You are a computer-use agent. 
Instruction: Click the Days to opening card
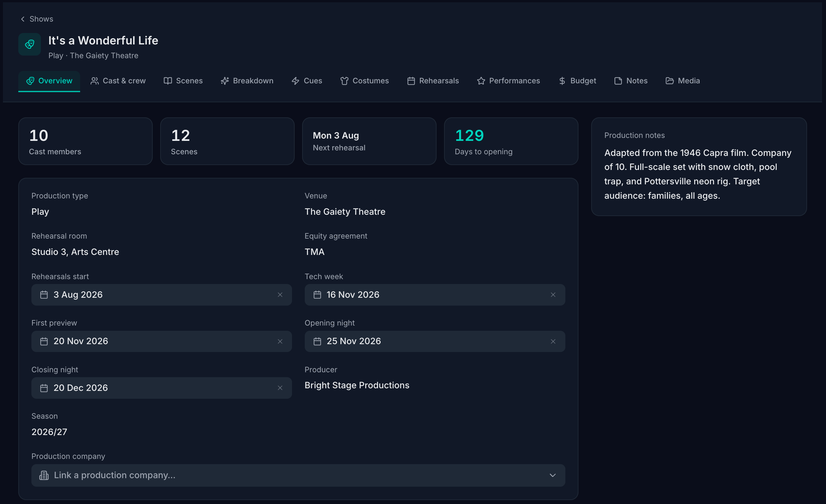511,141
